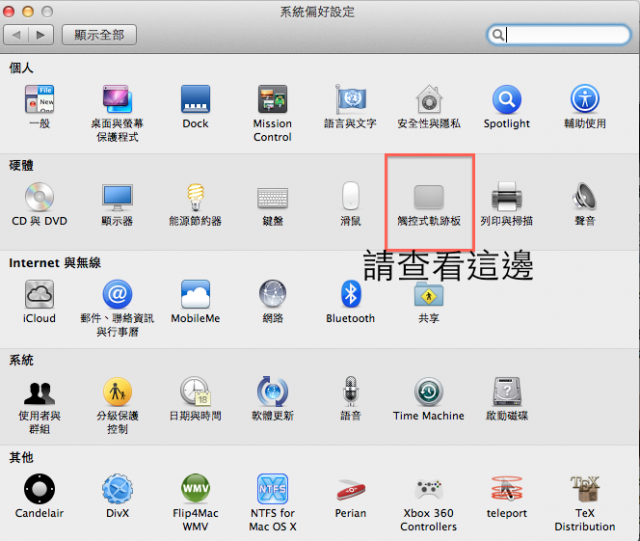Go forward with the right arrow button
The height and width of the screenshot is (541, 640).
point(41,35)
